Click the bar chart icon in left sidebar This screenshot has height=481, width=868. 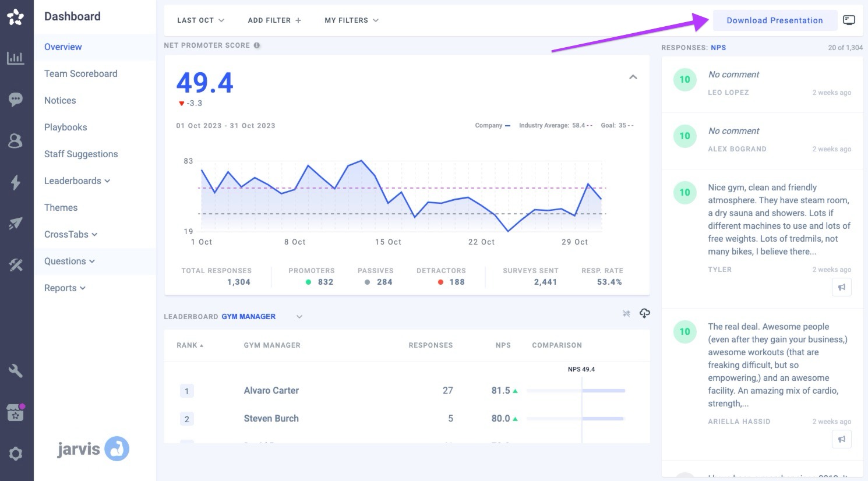(x=16, y=58)
